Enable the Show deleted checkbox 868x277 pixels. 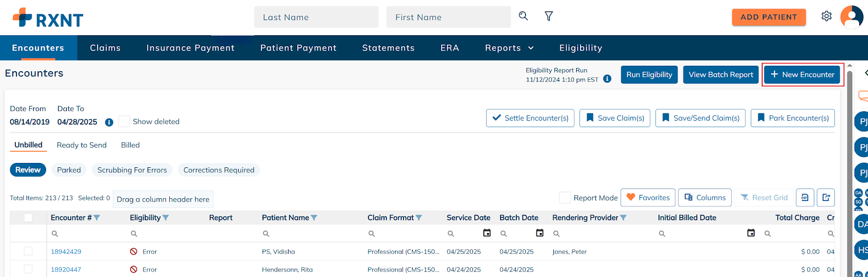pos(124,122)
